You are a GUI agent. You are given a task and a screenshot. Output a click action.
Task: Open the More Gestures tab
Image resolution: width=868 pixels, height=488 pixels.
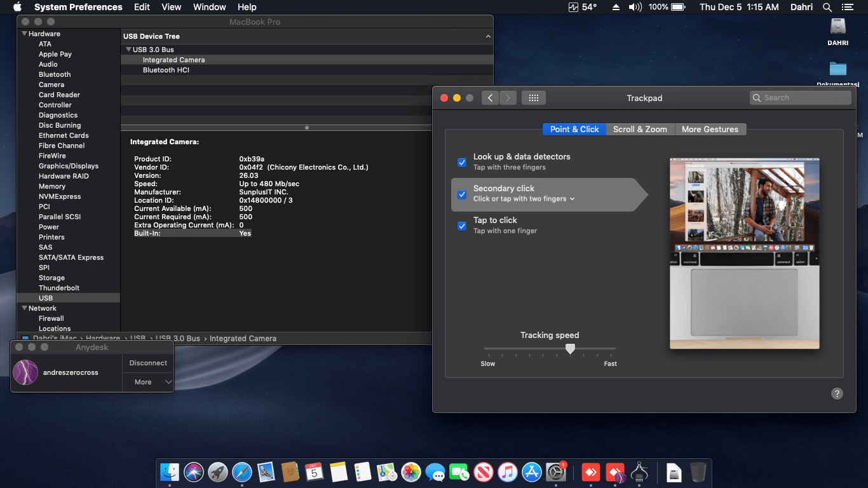[x=710, y=129]
